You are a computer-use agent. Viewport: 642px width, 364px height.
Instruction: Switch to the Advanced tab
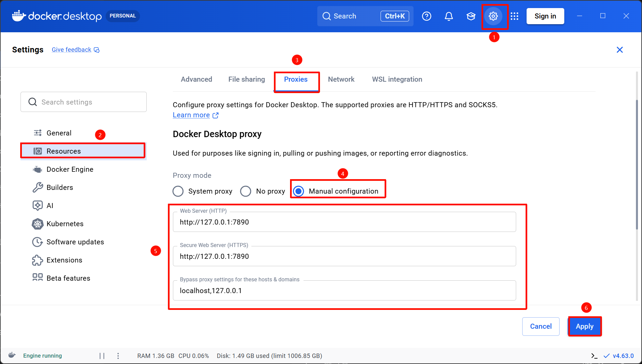tap(197, 79)
